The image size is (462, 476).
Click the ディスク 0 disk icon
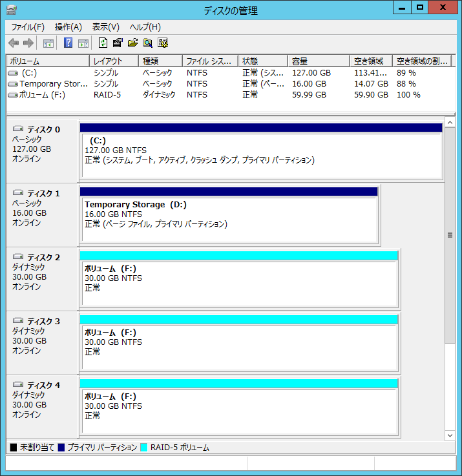click(x=18, y=129)
